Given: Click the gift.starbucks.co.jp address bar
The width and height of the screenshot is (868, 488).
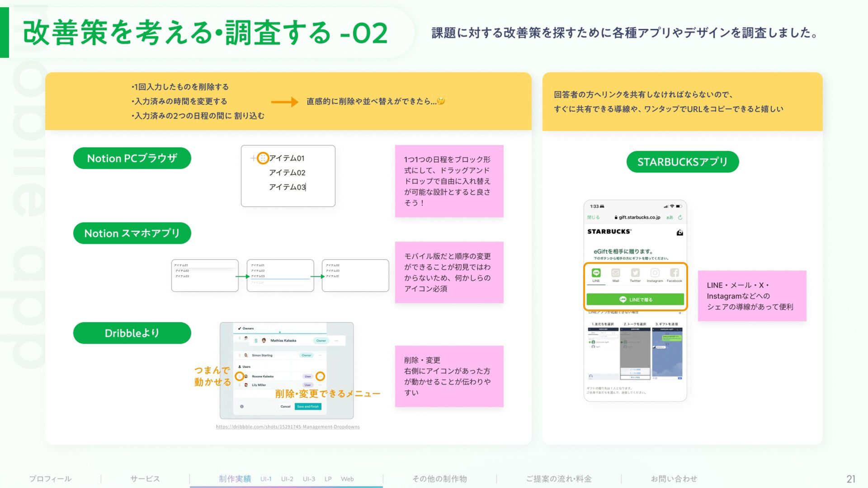Looking at the screenshot, I should pyautogui.click(x=637, y=217).
